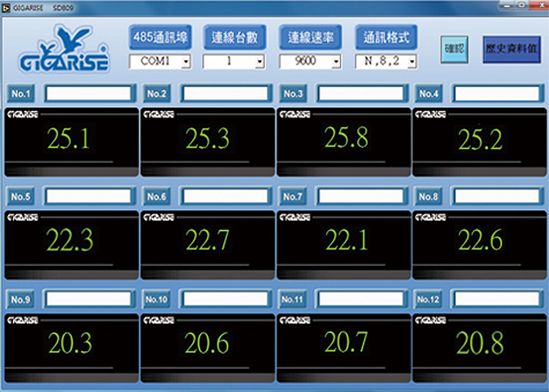549x392 pixels.
Task: Click the No.6 name input field
Action: (x=225, y=196)
